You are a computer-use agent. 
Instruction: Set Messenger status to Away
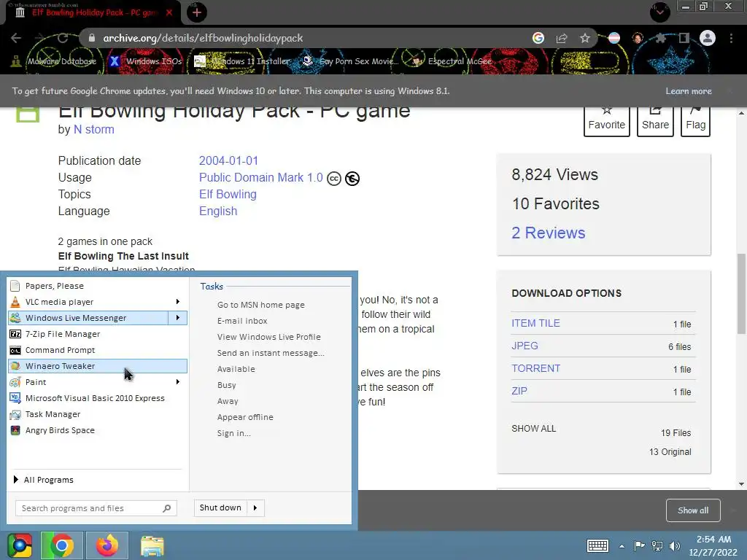click(228, 401)
